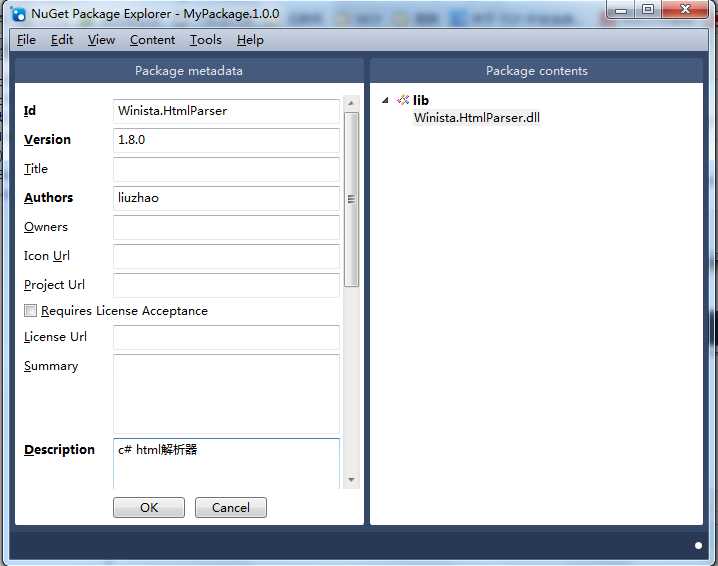Click metadata scrollbar down arrow
This screenshot has width=718, height=566.
[x=351, y=480]
